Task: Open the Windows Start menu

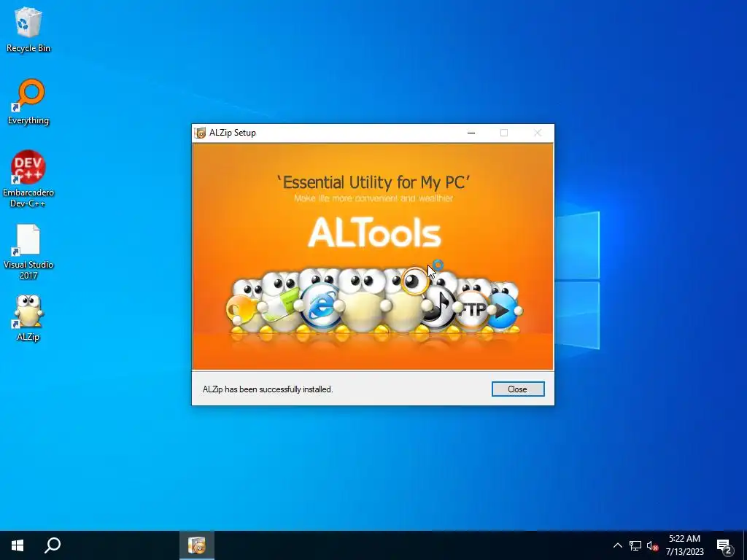Action: coord(18,545)
